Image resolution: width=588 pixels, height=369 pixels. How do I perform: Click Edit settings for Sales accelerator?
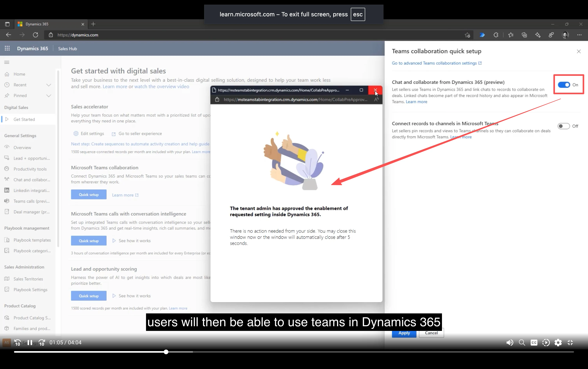tap(89, 134)
